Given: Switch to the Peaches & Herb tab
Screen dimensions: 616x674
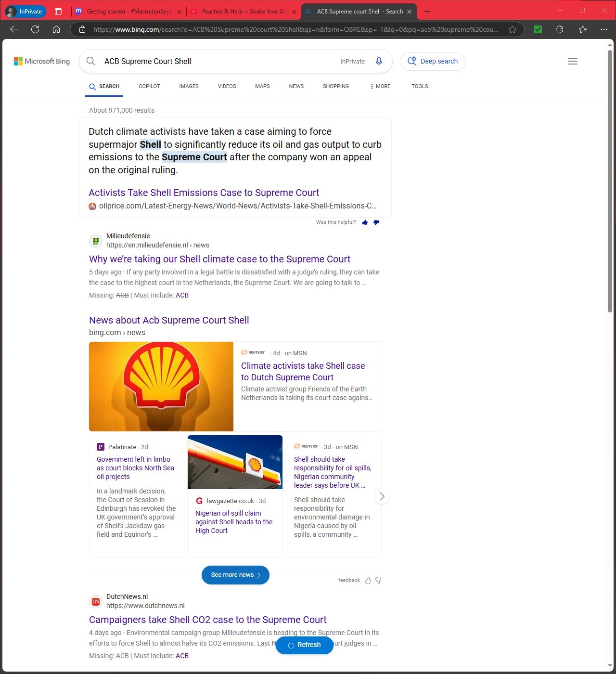Looking at the screenshot, I should pyautogui.click(x=244, y=12).
